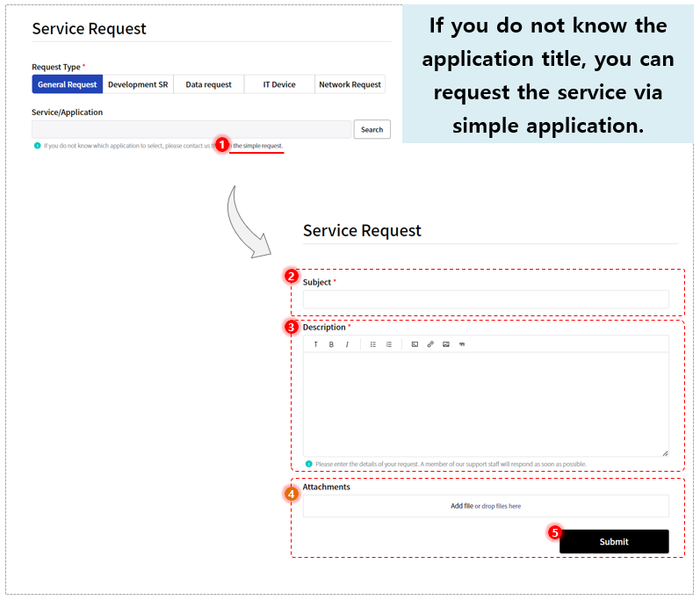Insert a numbered list in description
The image size is (700, 600).
click(389, 344)
